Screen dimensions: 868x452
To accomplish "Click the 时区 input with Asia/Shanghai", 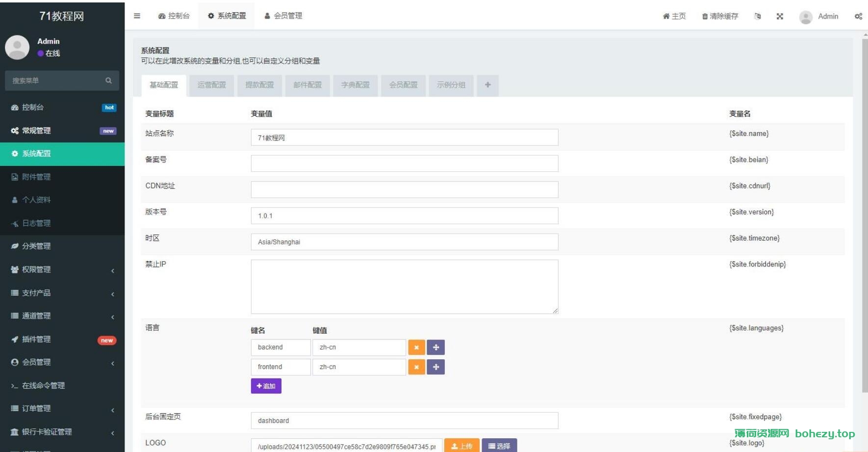I will point(405,242).
